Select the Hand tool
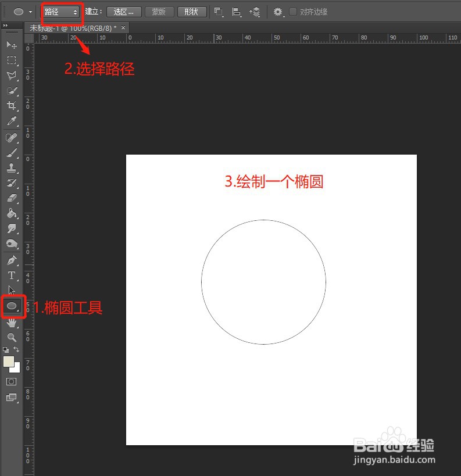The width and height of the screenshot is (461, 476). pos(12,323)
